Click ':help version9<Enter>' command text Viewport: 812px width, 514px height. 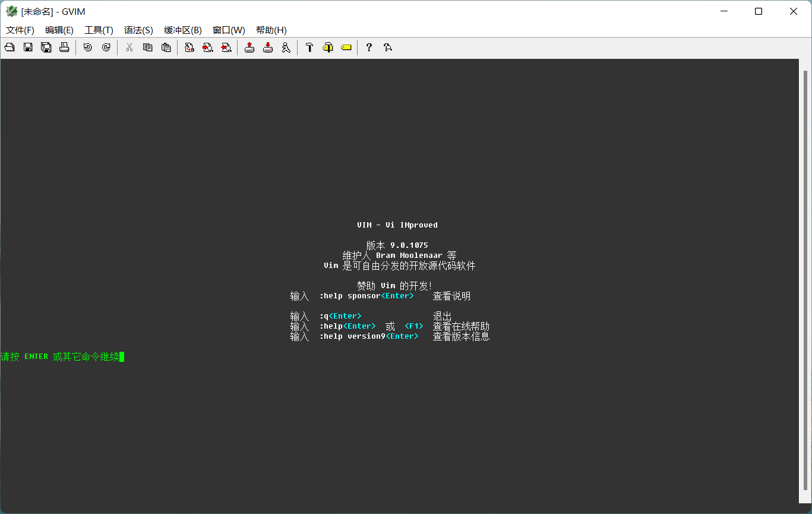tap(369, 336)
